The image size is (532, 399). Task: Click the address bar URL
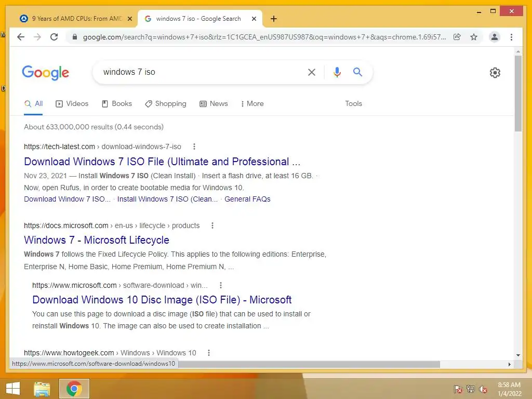pos(264,37)
